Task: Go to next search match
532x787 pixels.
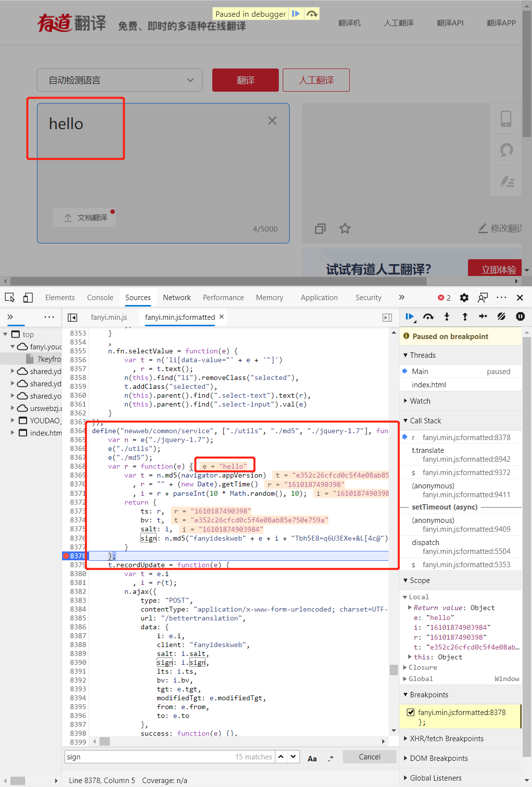Action: point(293,756)
